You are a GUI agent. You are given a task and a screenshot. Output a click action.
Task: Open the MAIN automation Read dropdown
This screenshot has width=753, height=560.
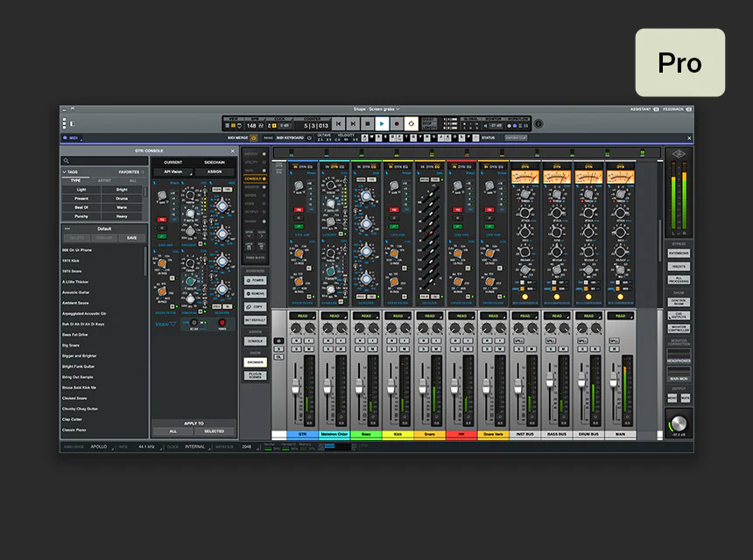pyautogui.click(x=621, y=316)
